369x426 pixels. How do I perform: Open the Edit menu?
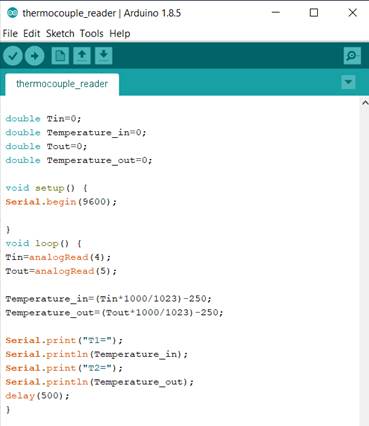click(32, 33)
